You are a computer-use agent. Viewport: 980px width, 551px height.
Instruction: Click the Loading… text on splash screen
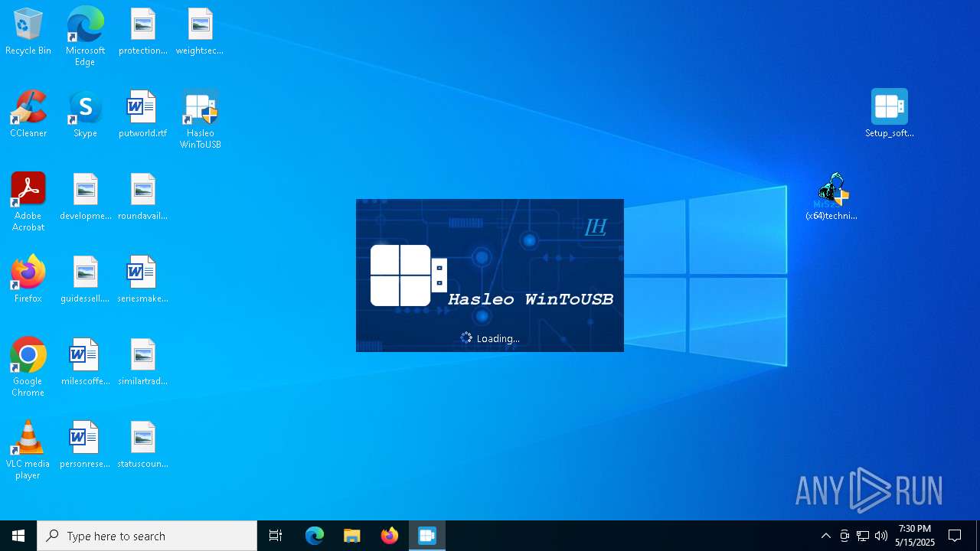498,338
